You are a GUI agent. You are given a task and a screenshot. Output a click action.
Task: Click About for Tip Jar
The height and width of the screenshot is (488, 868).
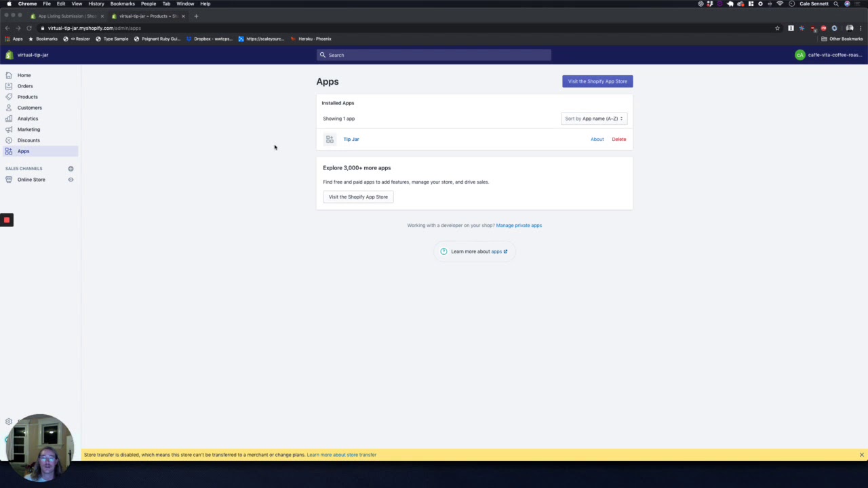pos(597,139)
